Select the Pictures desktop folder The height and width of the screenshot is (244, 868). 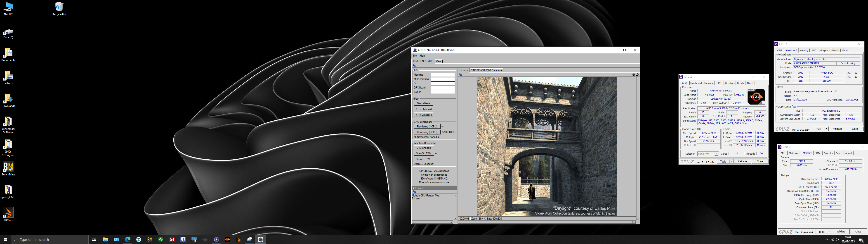8,78
